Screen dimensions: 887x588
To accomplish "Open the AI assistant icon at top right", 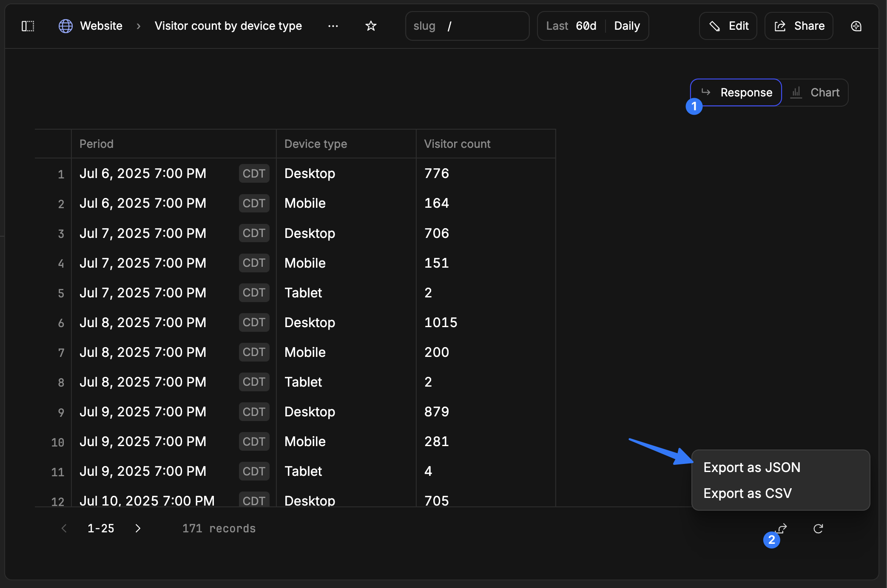I will [856, 26].
